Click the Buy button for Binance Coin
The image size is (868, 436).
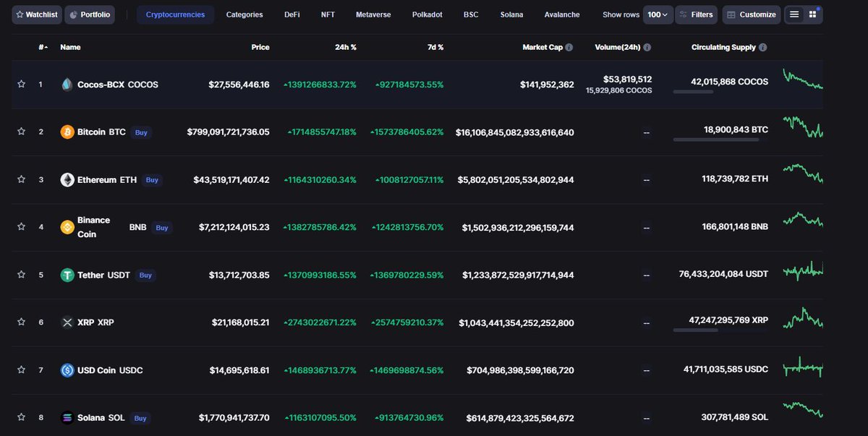pyautogui.click(x=162, y=228)
